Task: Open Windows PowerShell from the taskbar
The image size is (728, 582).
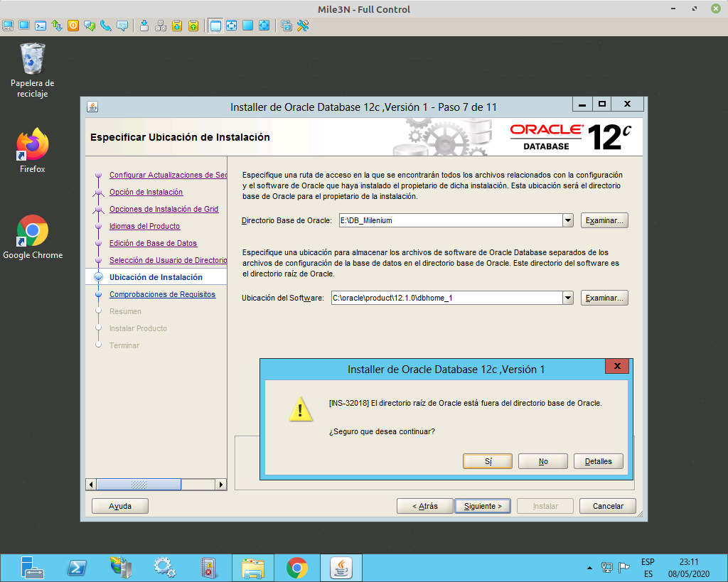Action: coord(77,567)
